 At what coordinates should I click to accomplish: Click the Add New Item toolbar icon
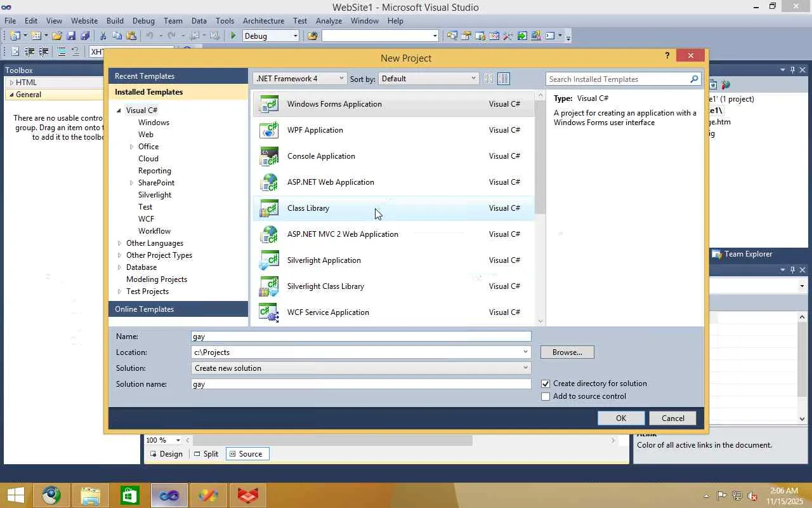[36, 36]
